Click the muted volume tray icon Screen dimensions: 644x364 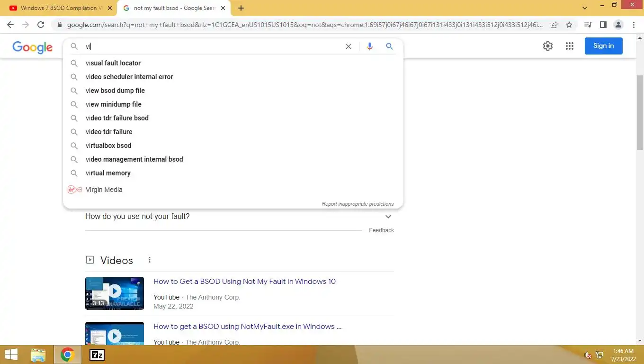[588, 355]
